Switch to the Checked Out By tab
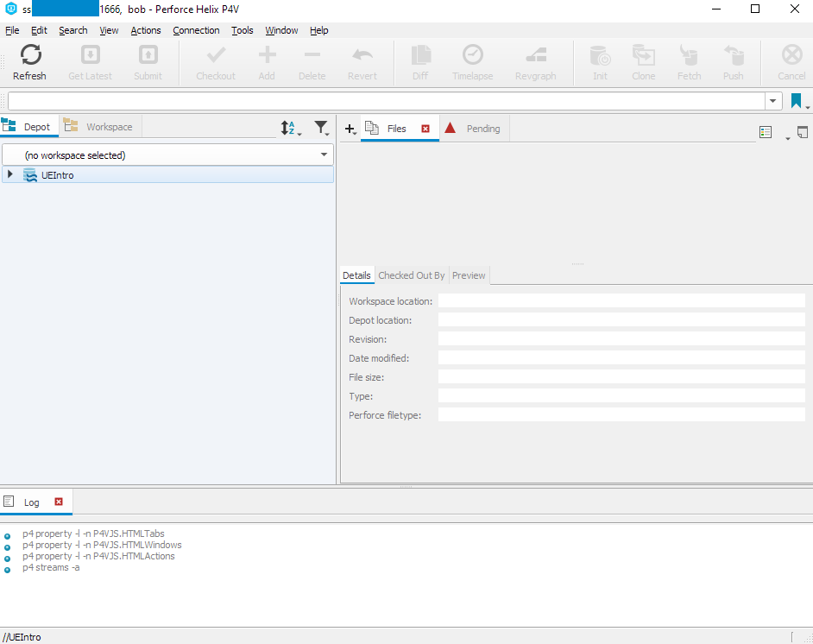The height and width of the screenshot is (644, 813). pyautogui.click(x=411, y=275)
